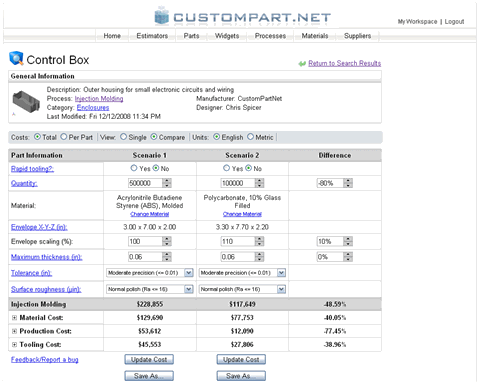
Task: Open Scenario 2 Tolerance dropdown
Action: click(281, 273)
